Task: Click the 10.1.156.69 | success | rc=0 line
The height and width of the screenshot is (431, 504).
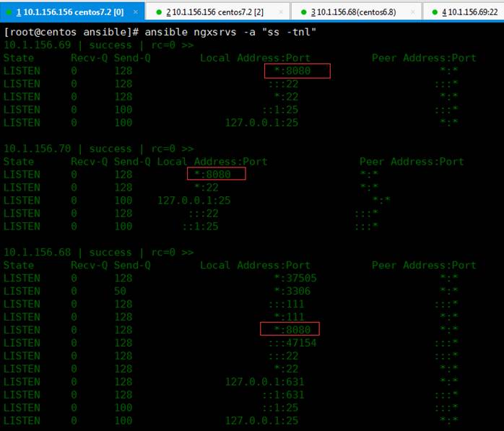Action: pos(99,45)
